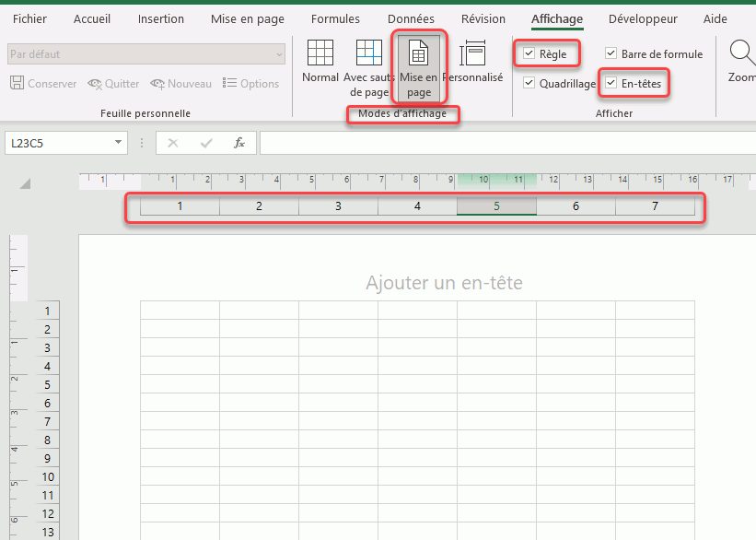Viewport: 756px width, 540px height.
Task: Click Ajouter un en-tête header area
Action: [444, 283]
